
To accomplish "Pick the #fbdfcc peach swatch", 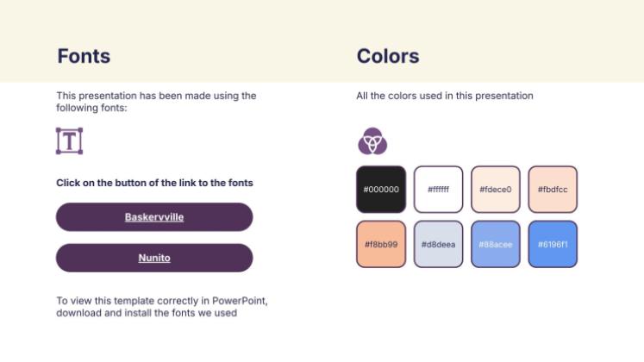I will pos(553,189).
